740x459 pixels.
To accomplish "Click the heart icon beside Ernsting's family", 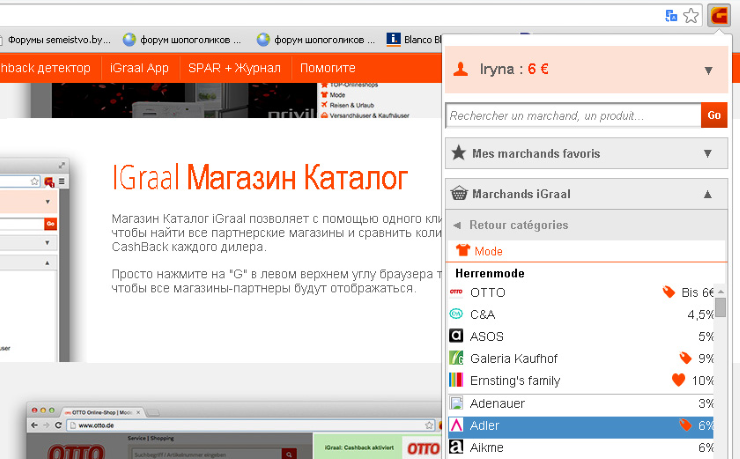I will point(678,380).
